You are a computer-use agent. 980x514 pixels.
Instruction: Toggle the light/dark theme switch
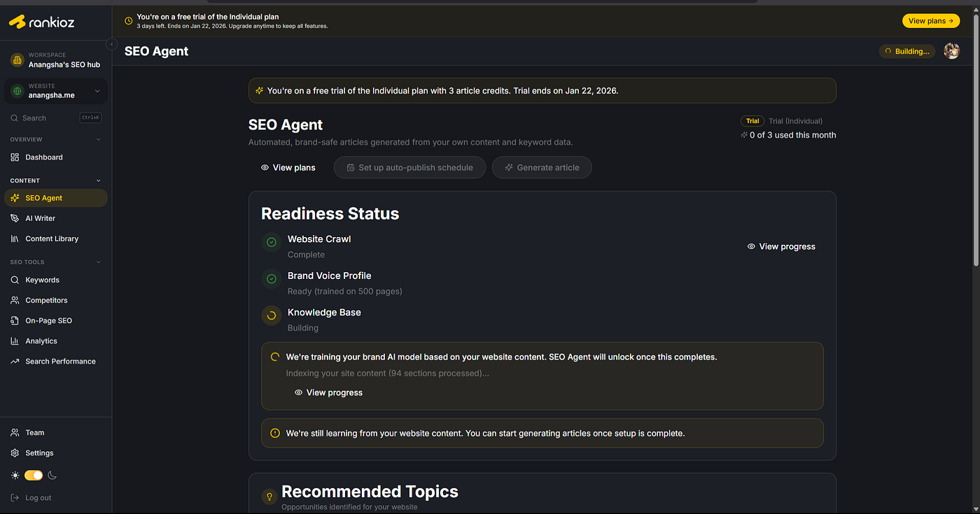tap(34, 476)
